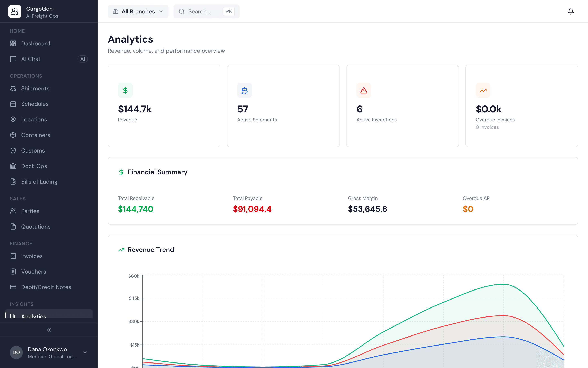Click the AI Chat speech bubble icon

click(x=13, y=59)
